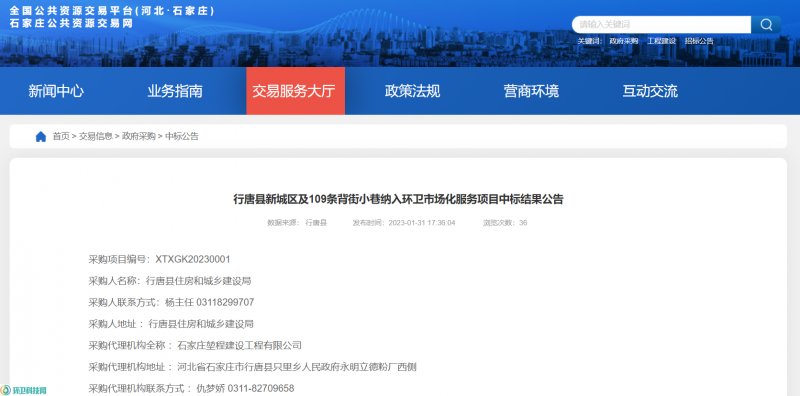
Task: Click project number XTXGK20230001
Action: coord(193,260)
